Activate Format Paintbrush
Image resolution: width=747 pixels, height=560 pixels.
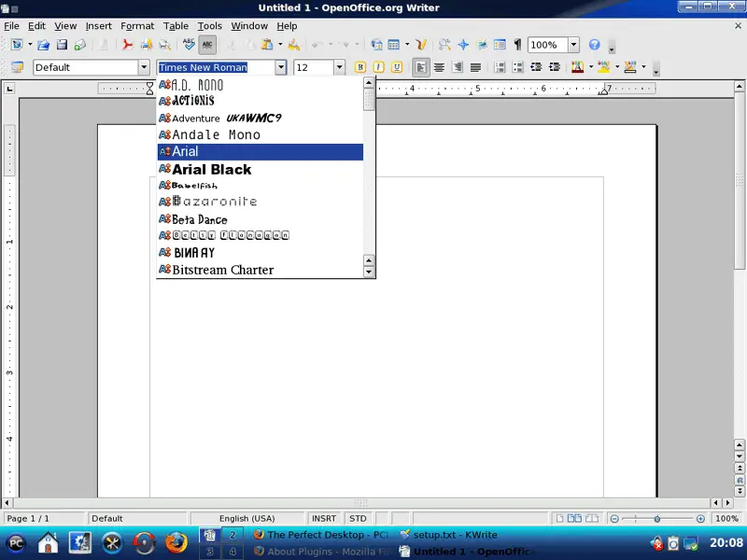pyautogui.click(x=294, y=45)
